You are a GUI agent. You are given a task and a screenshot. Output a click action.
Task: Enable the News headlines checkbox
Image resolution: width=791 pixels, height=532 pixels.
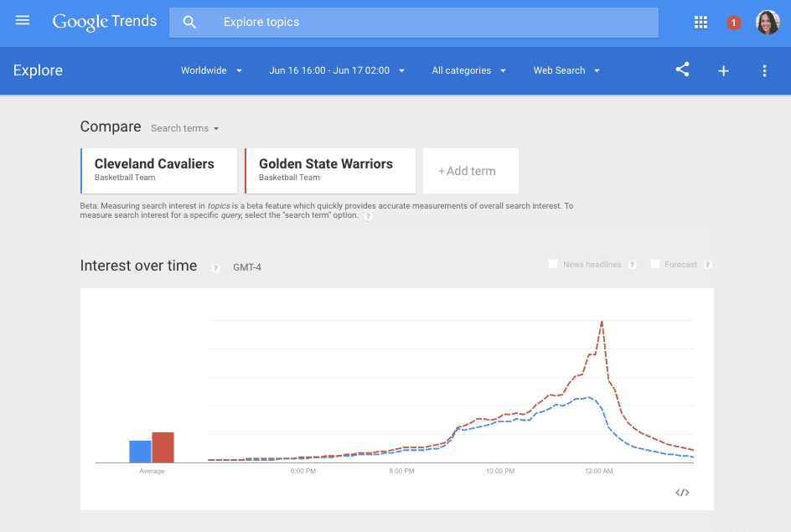553,265
